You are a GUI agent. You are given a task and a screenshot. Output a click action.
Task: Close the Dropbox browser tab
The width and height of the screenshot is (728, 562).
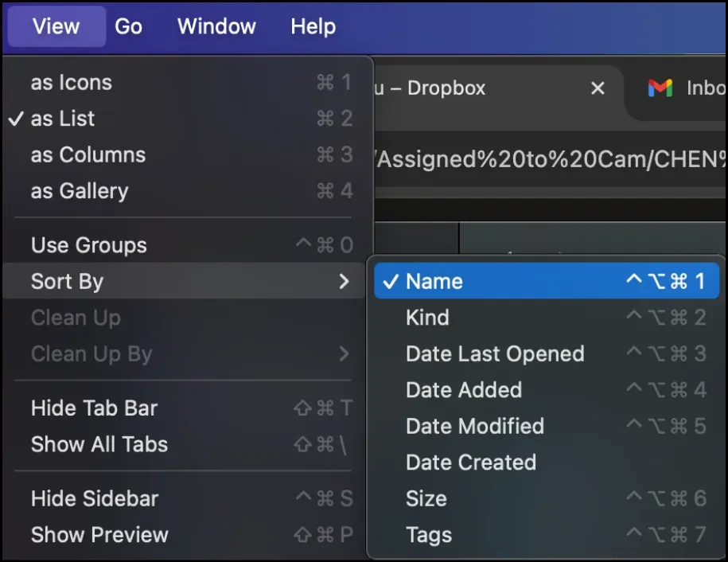coord(598,88)
